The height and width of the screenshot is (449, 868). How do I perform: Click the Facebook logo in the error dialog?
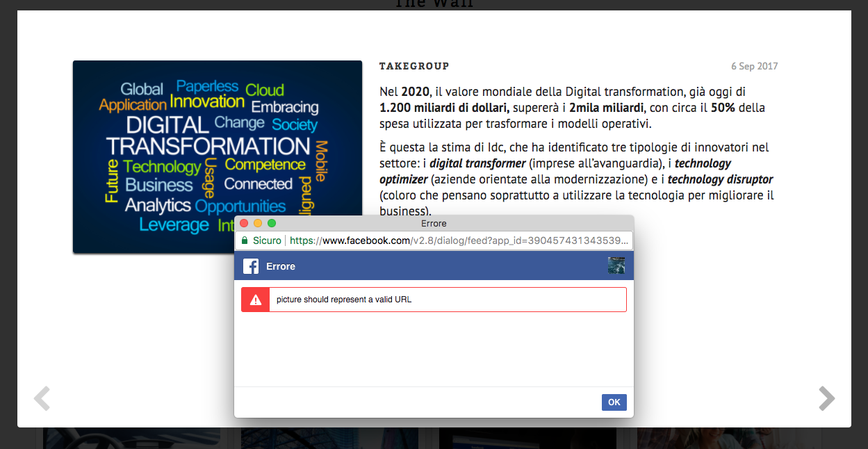point(251,266)
